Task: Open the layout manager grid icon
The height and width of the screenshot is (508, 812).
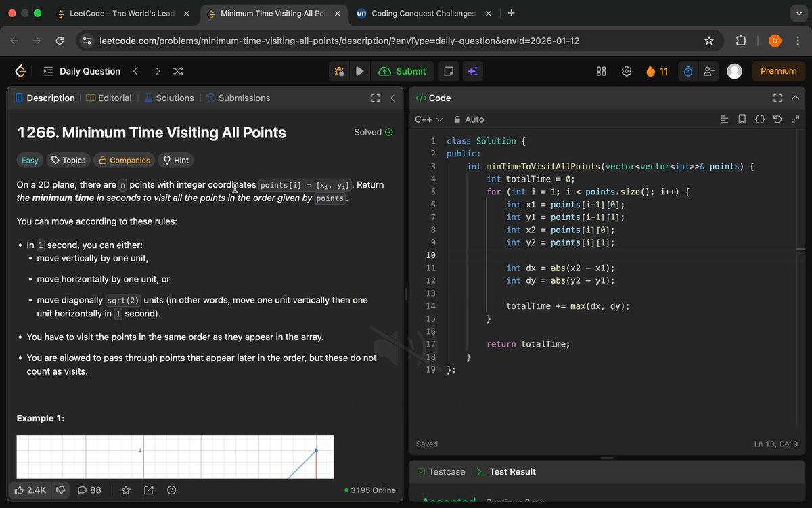Action: point(601,71)
